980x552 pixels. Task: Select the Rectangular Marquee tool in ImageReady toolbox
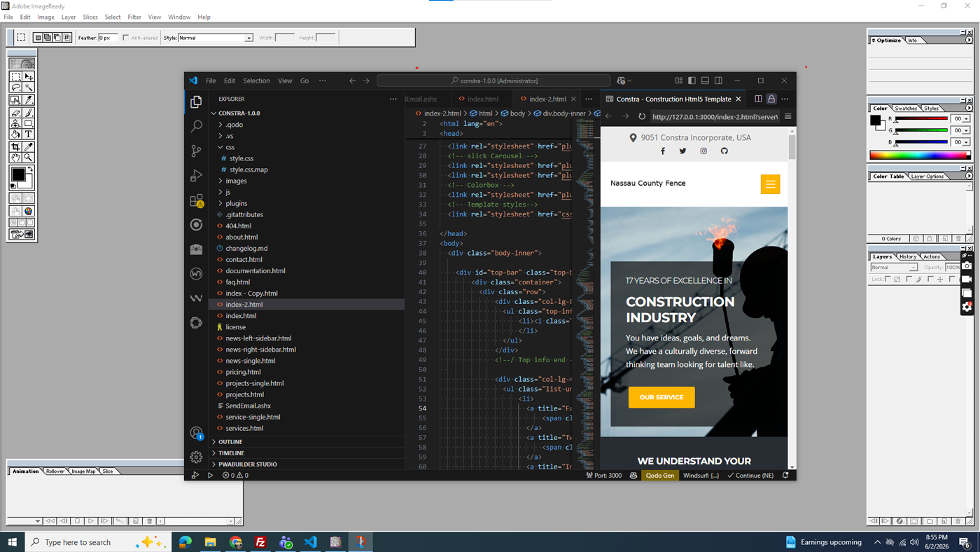point(15,77)
